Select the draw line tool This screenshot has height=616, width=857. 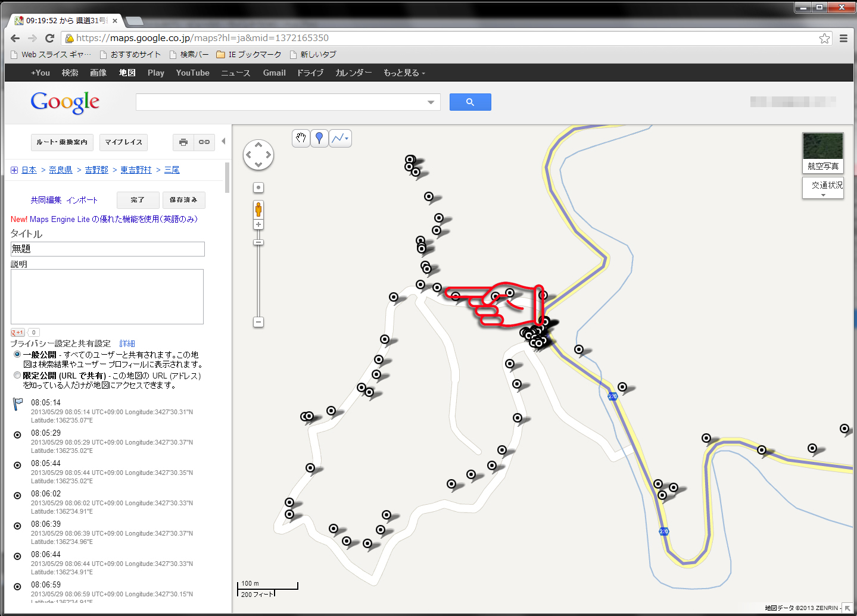click(x=338, y=138)
